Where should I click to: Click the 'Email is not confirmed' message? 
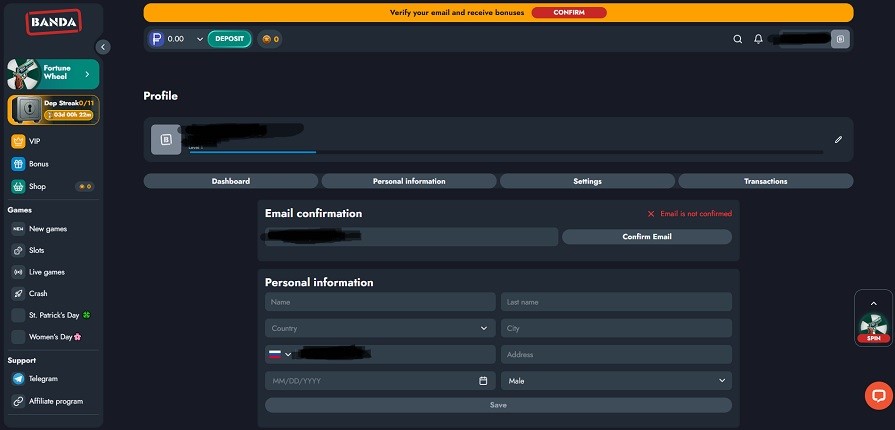[x=690, y=214]
